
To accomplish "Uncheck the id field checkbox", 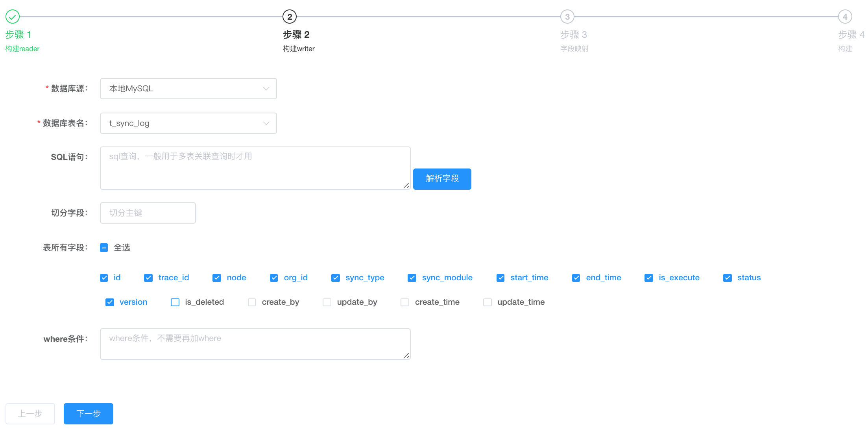I will [x=104, y=278].
